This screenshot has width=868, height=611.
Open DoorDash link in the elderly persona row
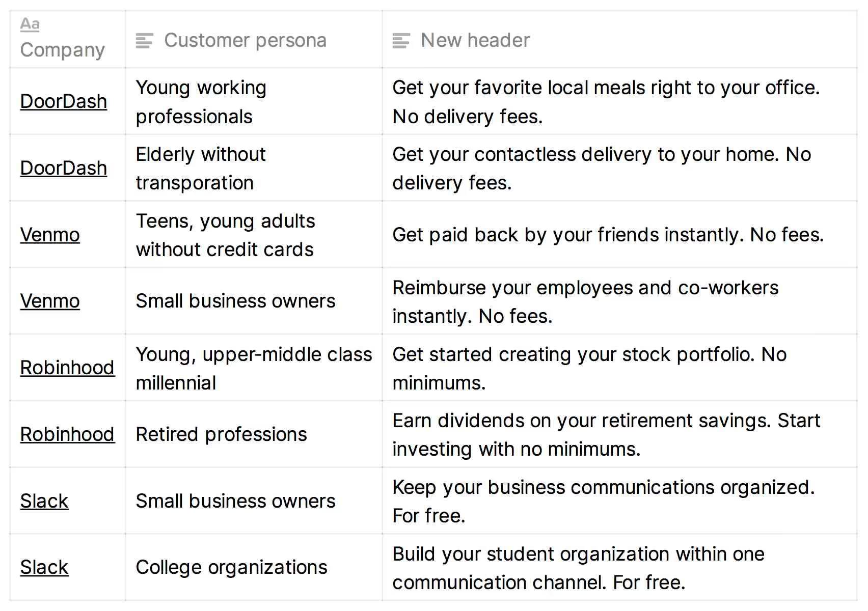point(64,168)
